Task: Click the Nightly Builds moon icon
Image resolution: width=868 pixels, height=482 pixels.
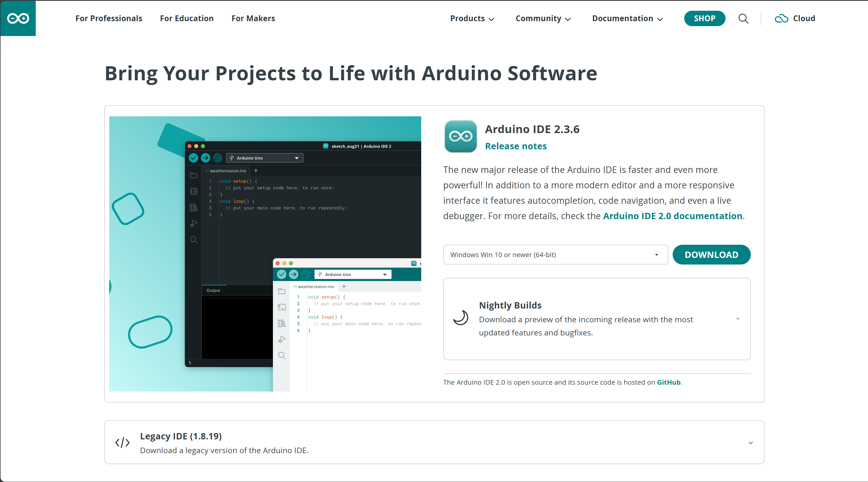Action: [x=461, y=318]
